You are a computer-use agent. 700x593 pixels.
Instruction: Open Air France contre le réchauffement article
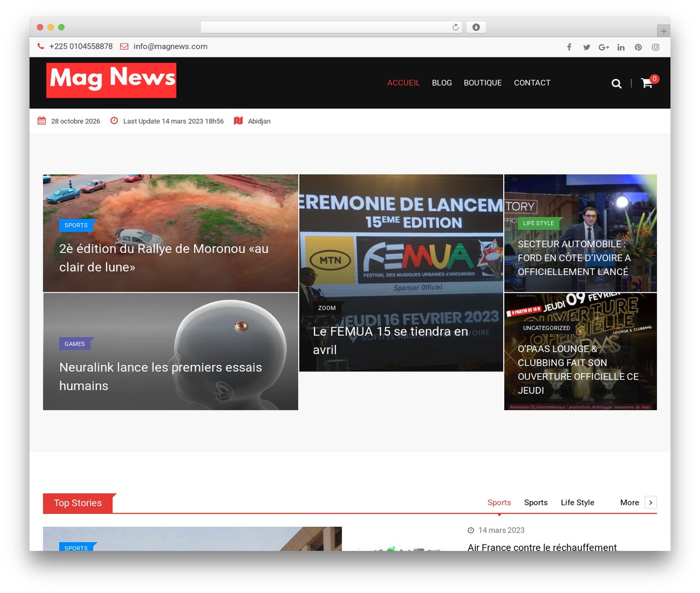[542, 547]
